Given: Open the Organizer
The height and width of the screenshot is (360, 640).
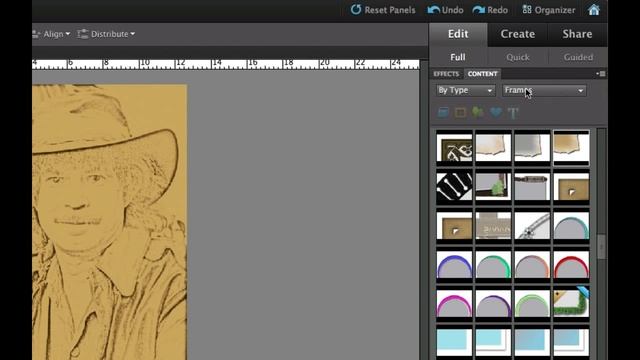Looking at the screenshot, I should tap(549, 10).
